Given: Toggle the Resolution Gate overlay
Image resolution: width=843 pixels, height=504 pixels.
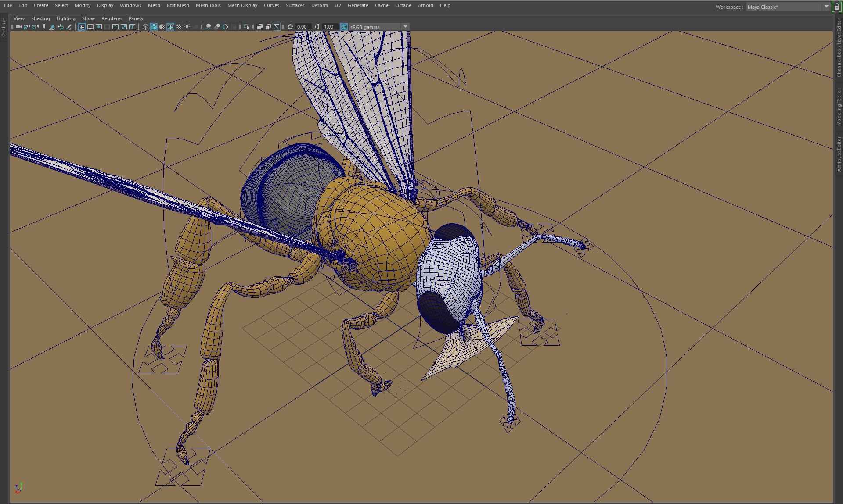Looking at the screenshot, I should 99,27.
